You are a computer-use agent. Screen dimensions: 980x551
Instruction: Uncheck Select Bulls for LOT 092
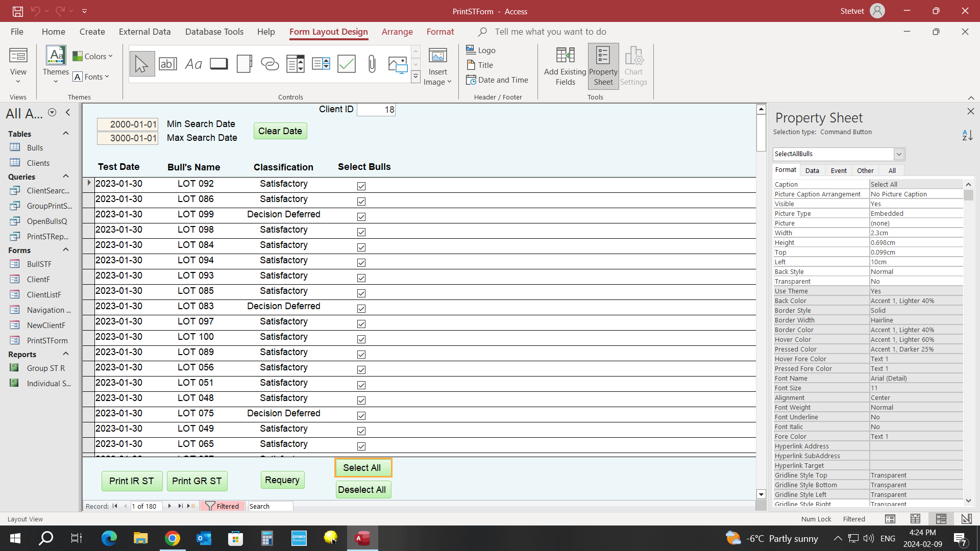point(361,186)
